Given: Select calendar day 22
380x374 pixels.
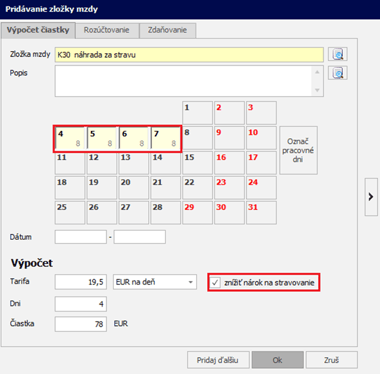Looking at the screenshot, I should pos(197,188).
